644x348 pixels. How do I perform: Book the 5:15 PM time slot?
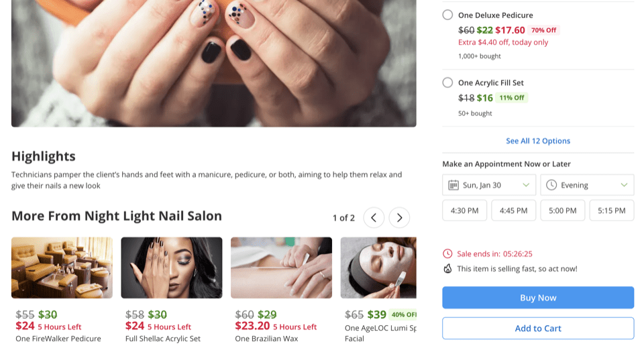611,211
